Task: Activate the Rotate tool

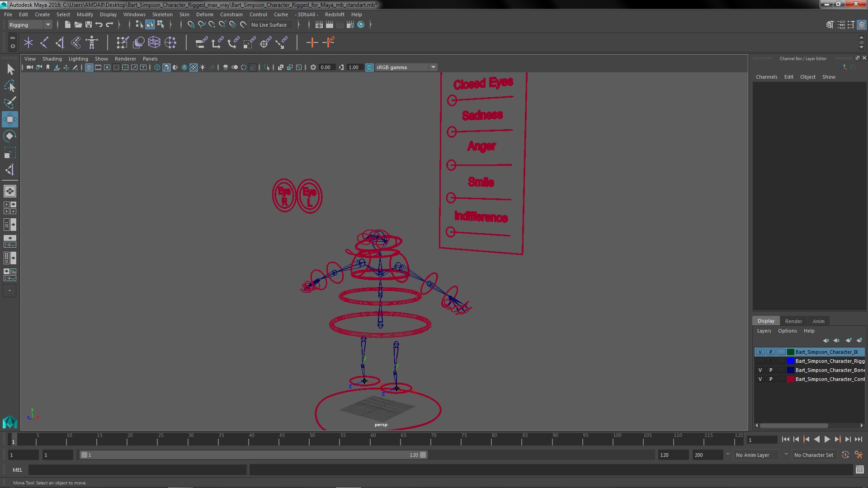Action: pos(9,136)
